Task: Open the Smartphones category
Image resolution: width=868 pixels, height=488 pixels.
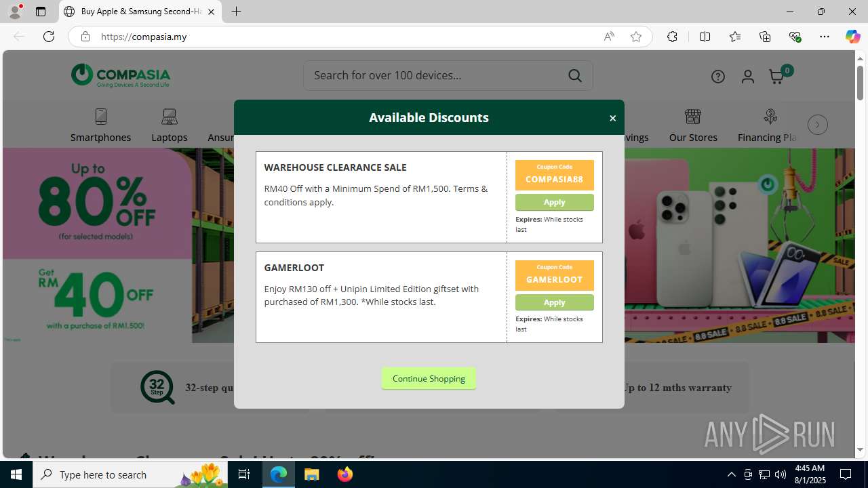Action: tap(100, 125)
